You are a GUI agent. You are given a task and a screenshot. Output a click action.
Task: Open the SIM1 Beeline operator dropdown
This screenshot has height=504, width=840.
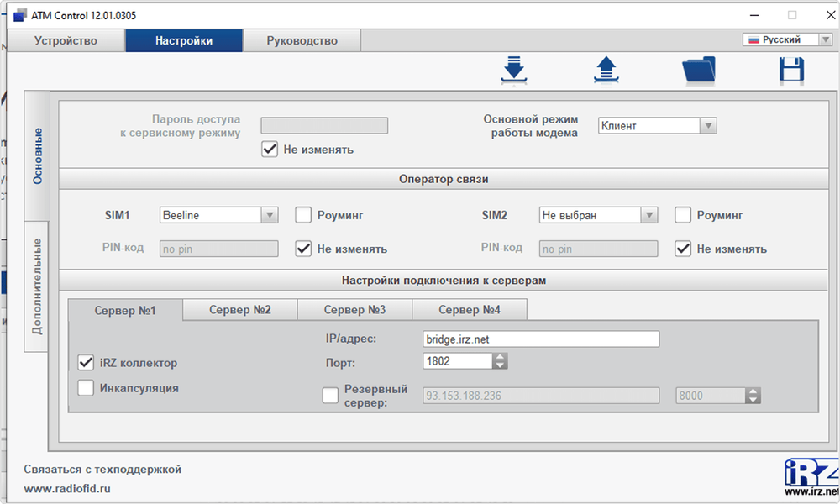click(270, 215)
